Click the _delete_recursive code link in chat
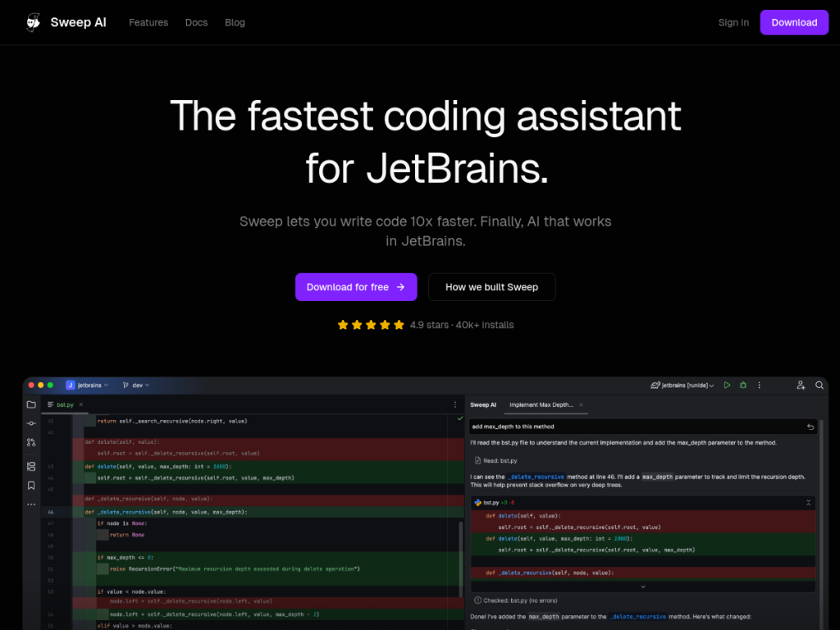This screenshot has width=840, height=630. pos(536,477)
